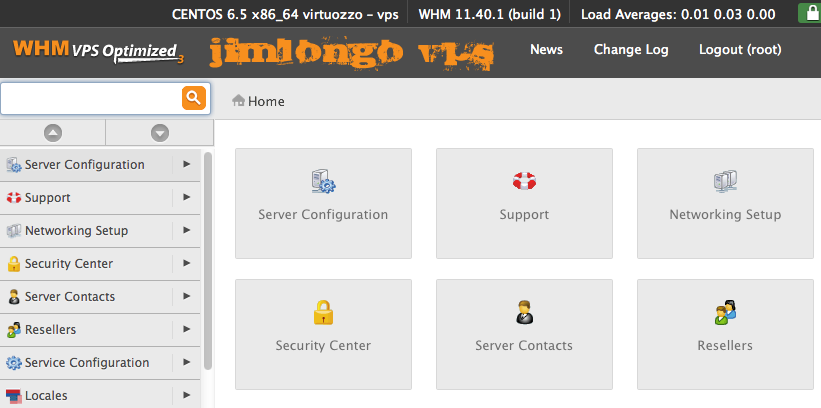Open the Networking Setup tile label

[725, 215]
